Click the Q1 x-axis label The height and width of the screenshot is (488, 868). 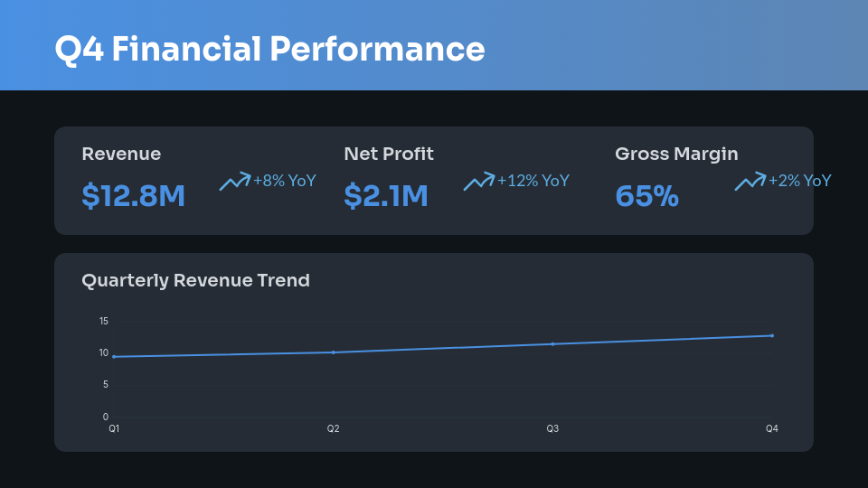click(114, 428)
